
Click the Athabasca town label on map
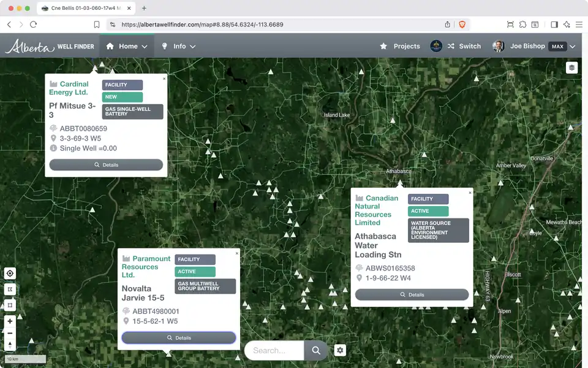(x=399, y=171)
